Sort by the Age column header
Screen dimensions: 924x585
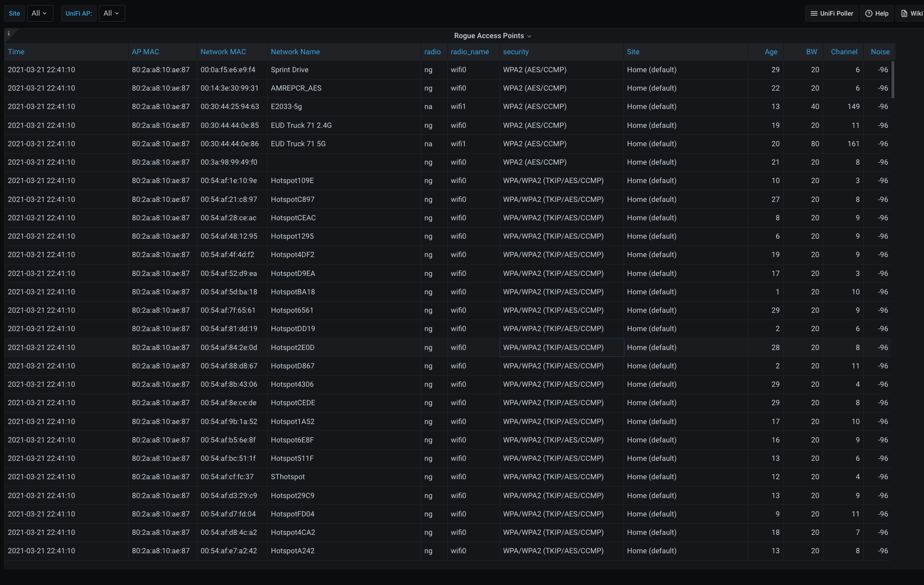pos(771,52)
